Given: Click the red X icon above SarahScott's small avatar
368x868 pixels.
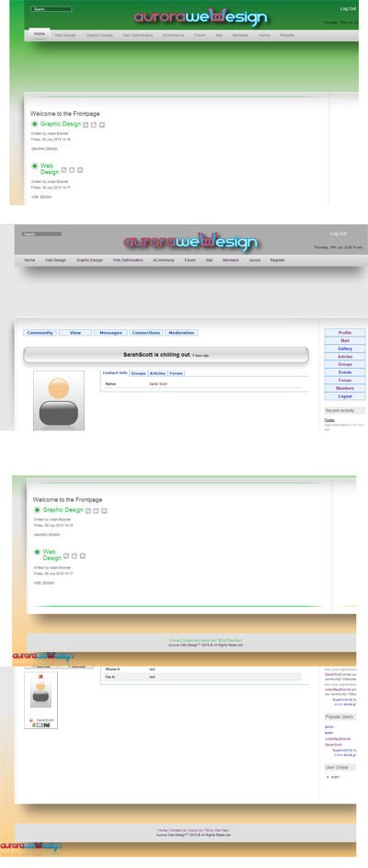Looking at the screenshot, I should pyautogui.click(x=41, y=677).
